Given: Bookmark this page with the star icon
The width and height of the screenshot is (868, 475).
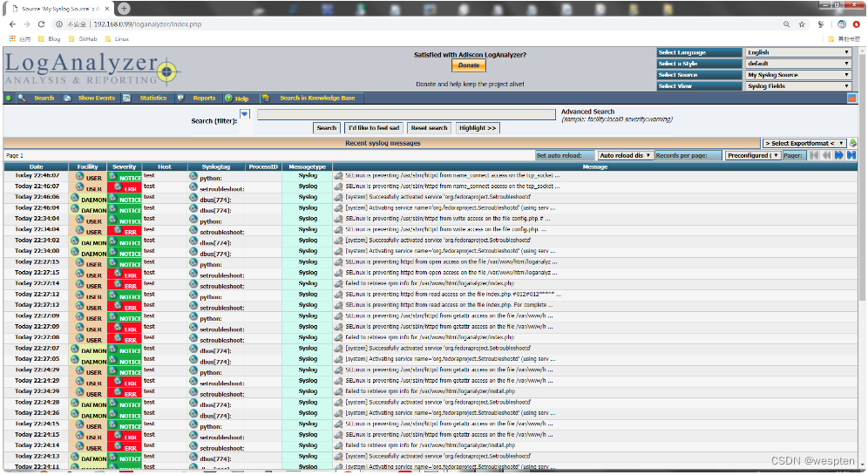Looking at the screenshot, I should (802, 24).
